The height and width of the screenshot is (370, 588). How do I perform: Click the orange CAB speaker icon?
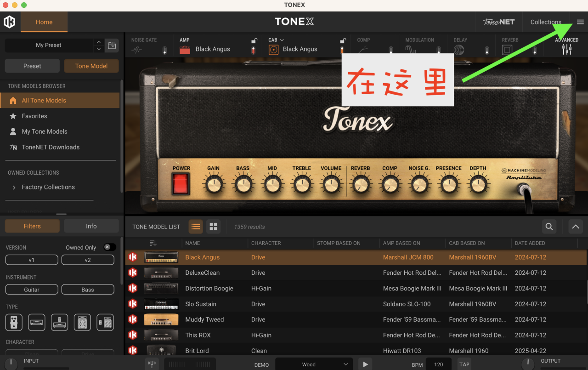(x=273, y=50)
